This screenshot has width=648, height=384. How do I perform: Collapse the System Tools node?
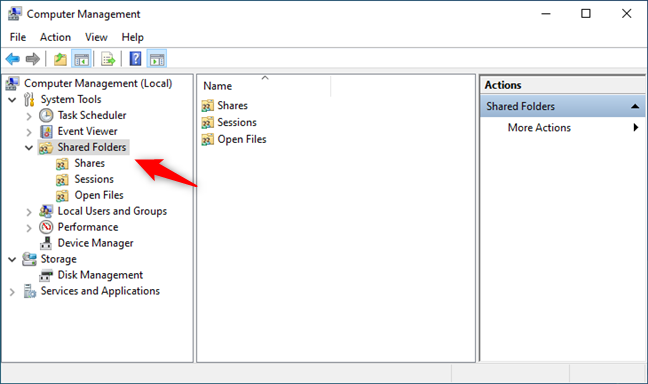[12, 100]
